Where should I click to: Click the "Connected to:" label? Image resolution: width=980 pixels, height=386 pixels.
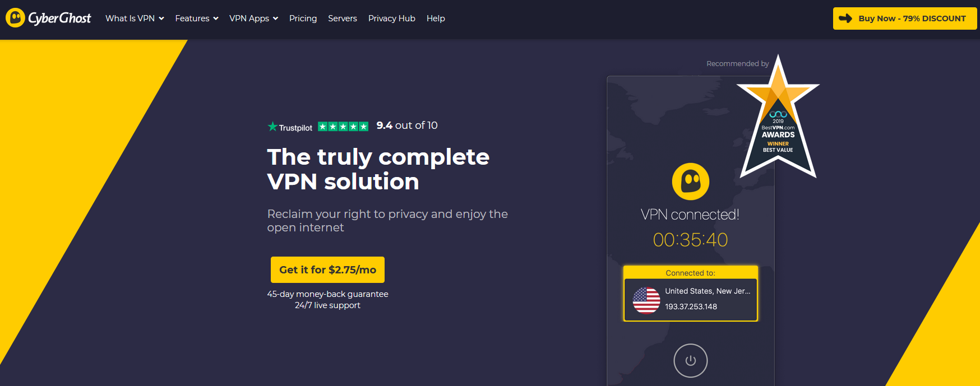click(691, 273)
